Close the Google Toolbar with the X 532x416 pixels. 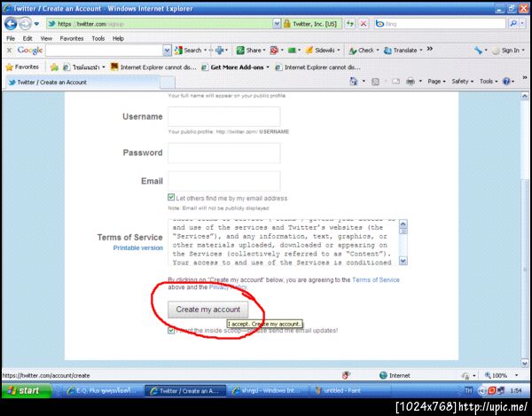point(9,51)
